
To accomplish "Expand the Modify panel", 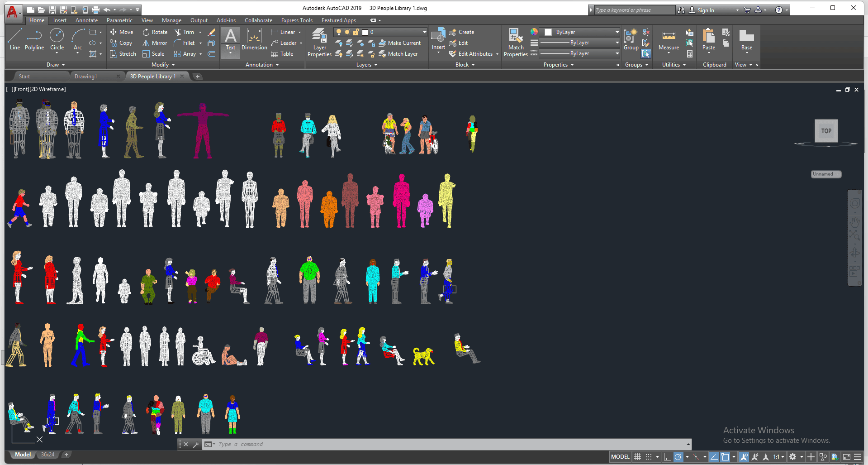I will tap(163, 65).
